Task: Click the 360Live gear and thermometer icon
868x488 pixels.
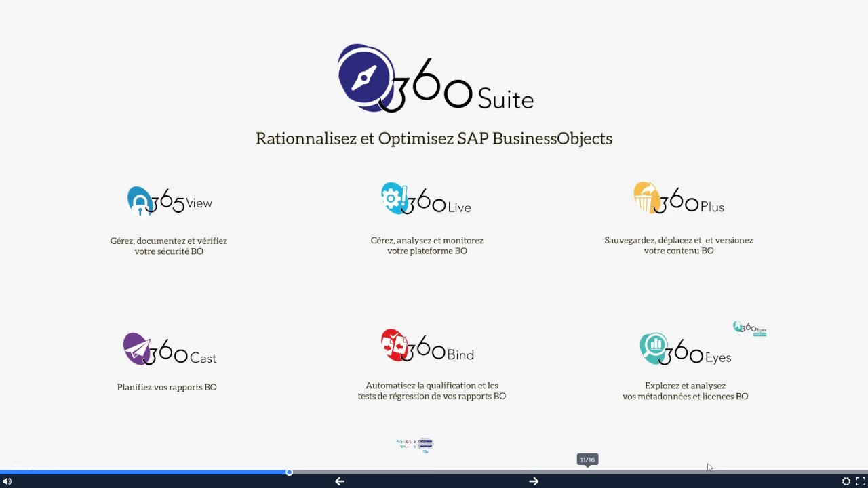Action: tap(394, 198)
